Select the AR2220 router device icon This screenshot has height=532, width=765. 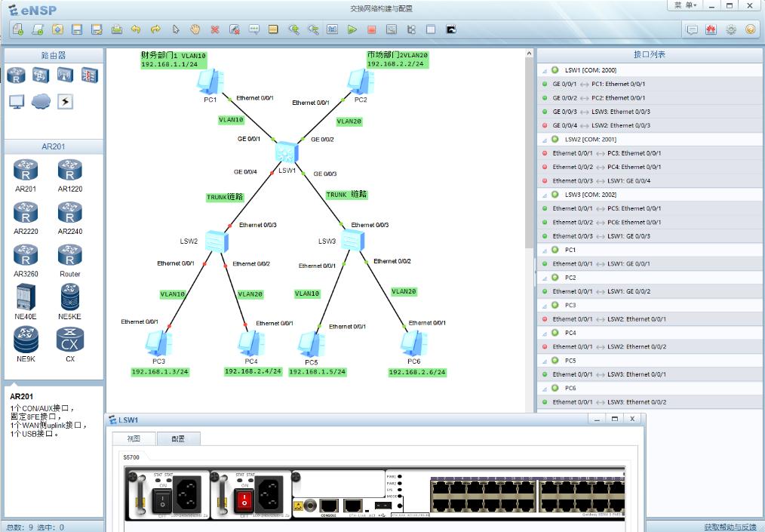click(26, 214)
